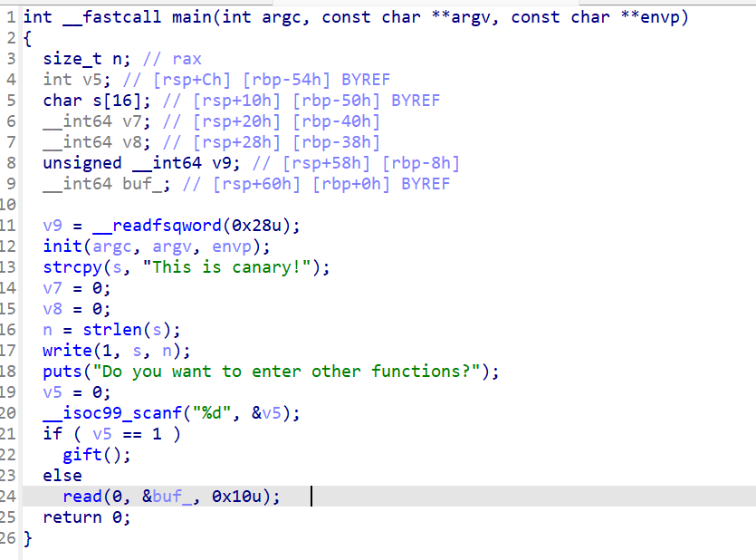Screen dimensions: 756x560
Task: Click the // rax comment
Action: click(172, 59)
